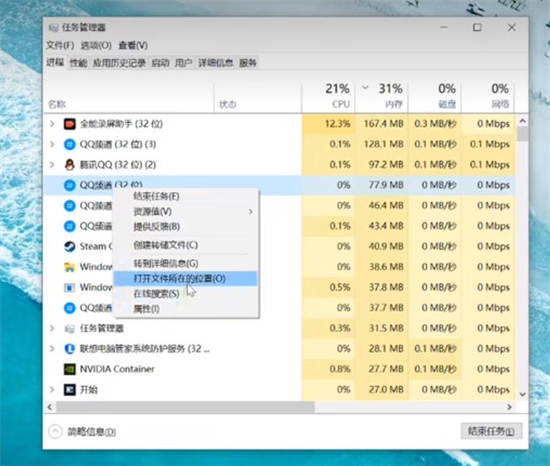Switch to the 性能 tab

[x=78, y=63]
